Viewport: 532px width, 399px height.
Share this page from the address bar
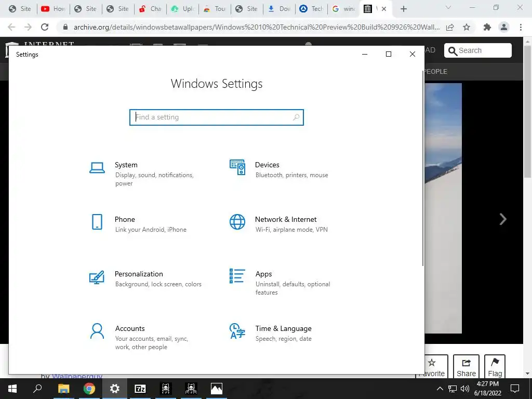[x=450, y=27]
